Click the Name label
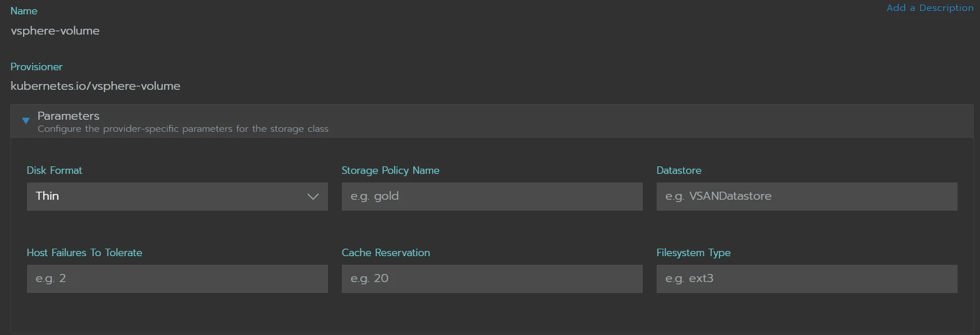 pos(24,11)
